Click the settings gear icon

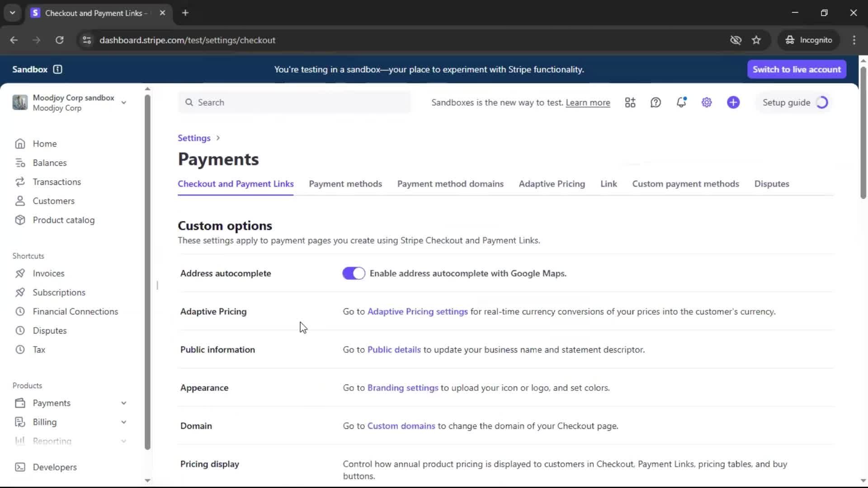[x=707, y=103]
